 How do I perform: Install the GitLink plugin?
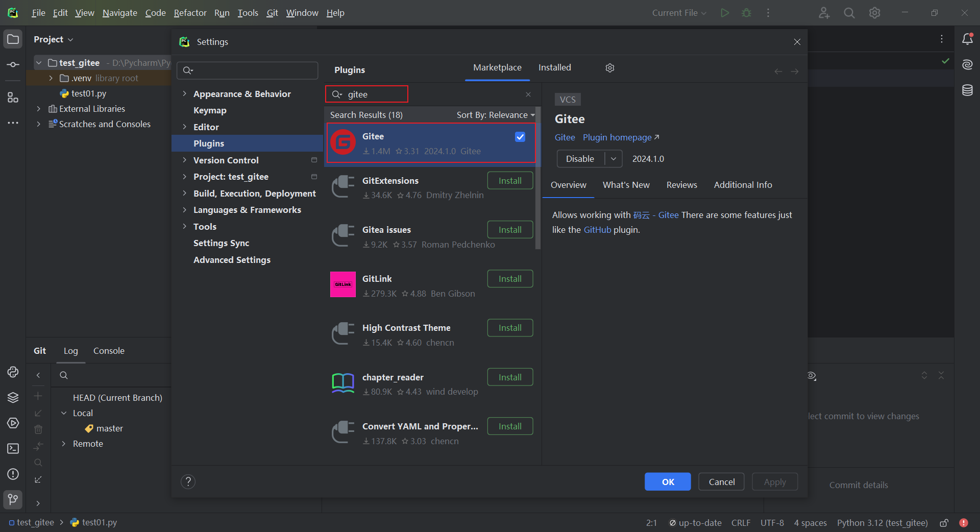[x=510, y=279]
